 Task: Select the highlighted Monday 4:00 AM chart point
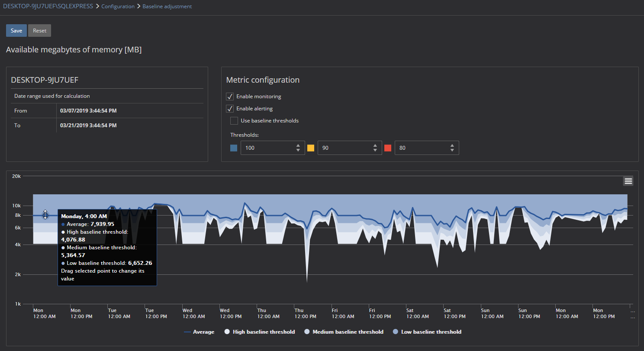[x=45, y=215]
